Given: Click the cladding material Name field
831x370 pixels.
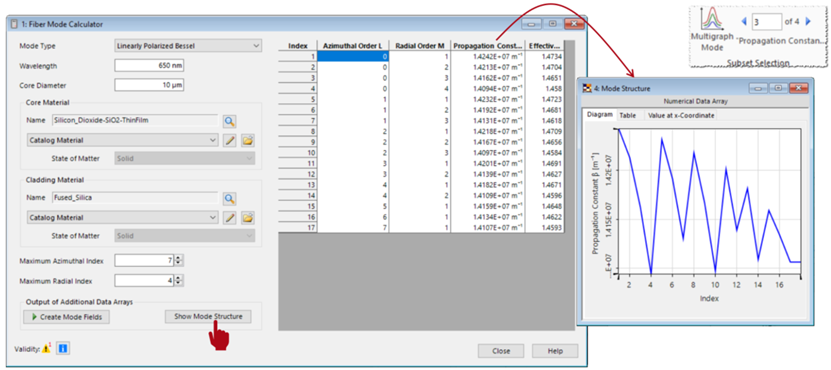Looking at the screenshot, I should click(135, 198).
